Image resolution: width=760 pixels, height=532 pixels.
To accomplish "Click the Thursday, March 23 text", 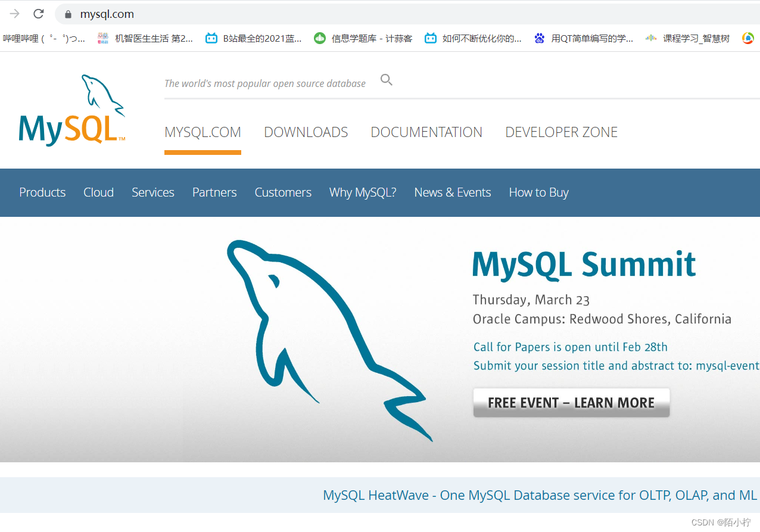I will click(x=531, y=300).
